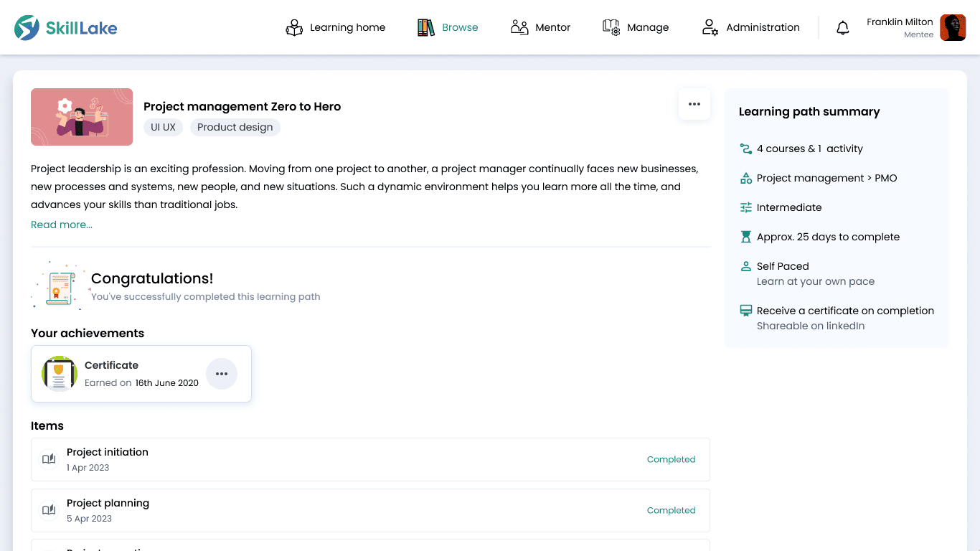Screen dimensions: 980x551
Task: Click the SkillLake logo
Action: pyautogui.click(x=65, y=28)
